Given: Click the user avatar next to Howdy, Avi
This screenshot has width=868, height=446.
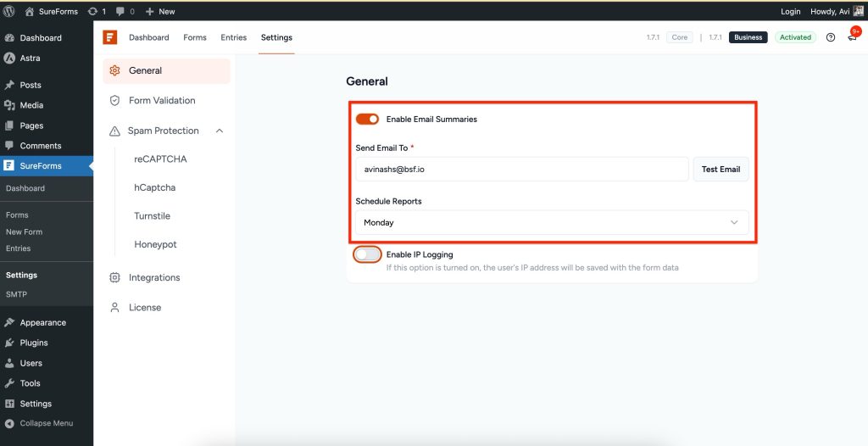Looking at the screenshot, I should click(x=858, y=11).
